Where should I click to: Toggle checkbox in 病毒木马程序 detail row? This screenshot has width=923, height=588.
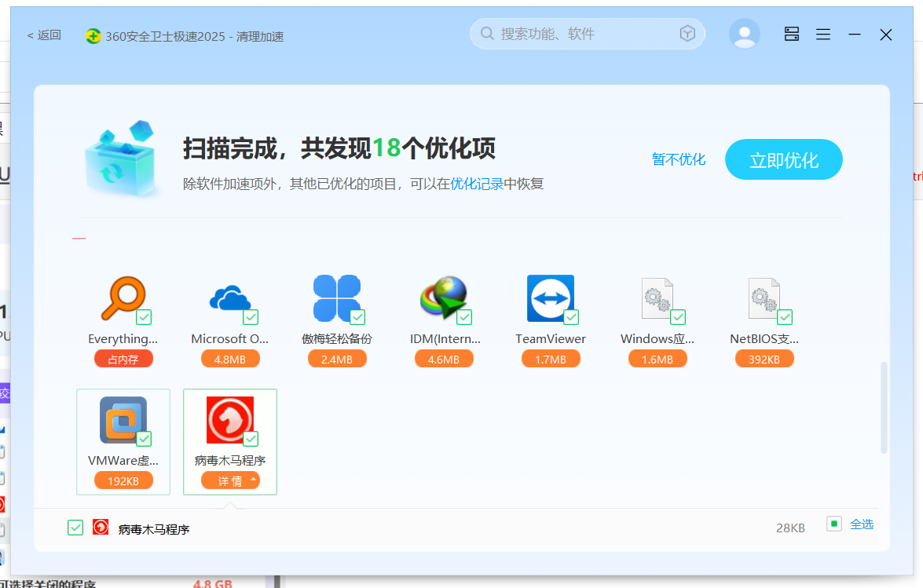(75, 528)
